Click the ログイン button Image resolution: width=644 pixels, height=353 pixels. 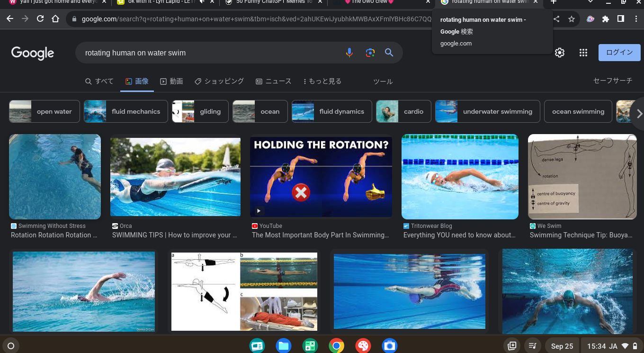pos(619,53)
